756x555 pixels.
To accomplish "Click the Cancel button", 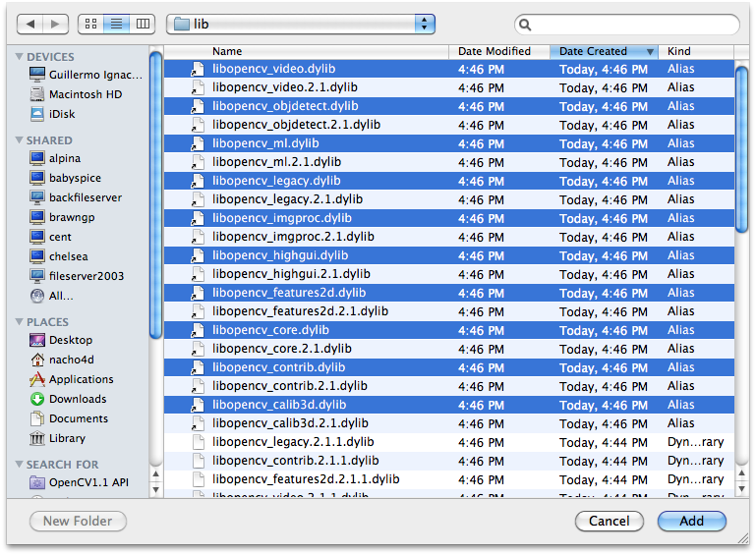I will (x=610, y=522).
